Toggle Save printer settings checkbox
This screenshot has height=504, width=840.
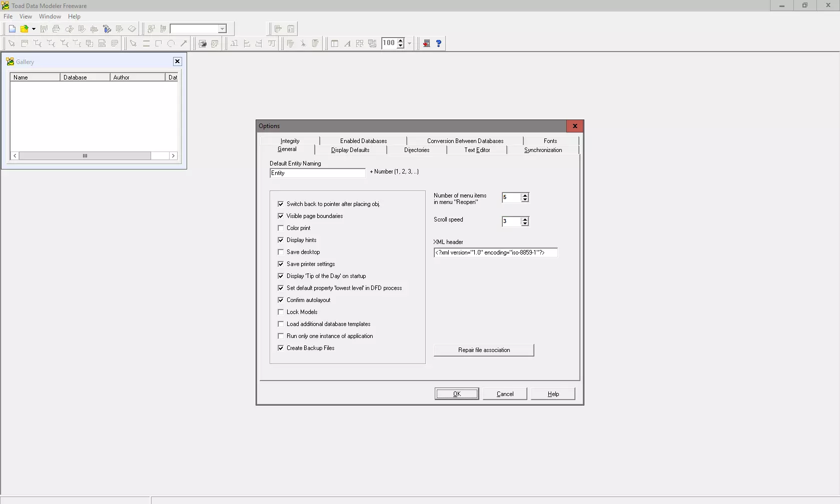point(281,264)
